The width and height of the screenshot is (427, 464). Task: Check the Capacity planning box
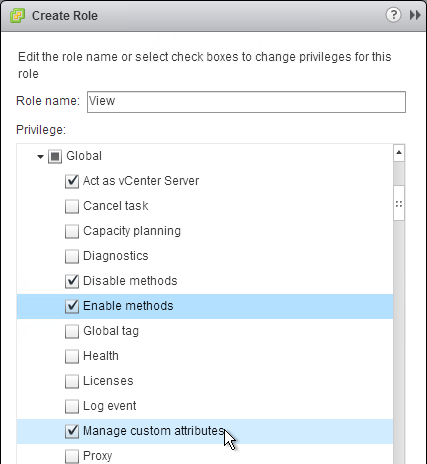click(72, 231)
